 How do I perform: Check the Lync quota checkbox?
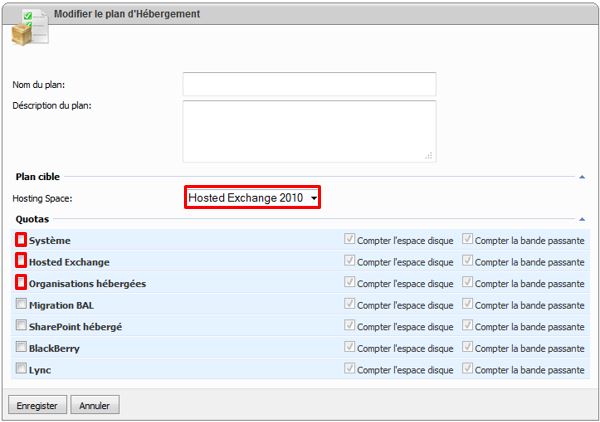[x=21, y=370]
